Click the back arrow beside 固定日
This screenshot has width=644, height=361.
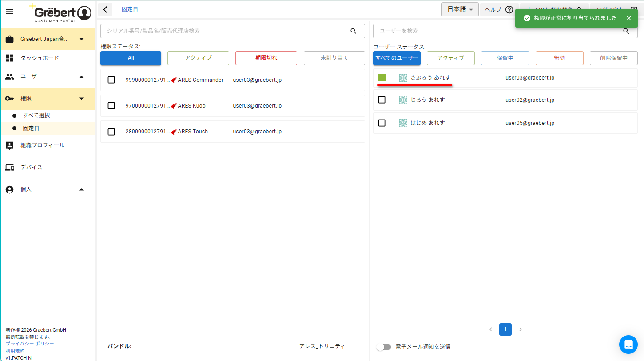click(x=105, y=9)
